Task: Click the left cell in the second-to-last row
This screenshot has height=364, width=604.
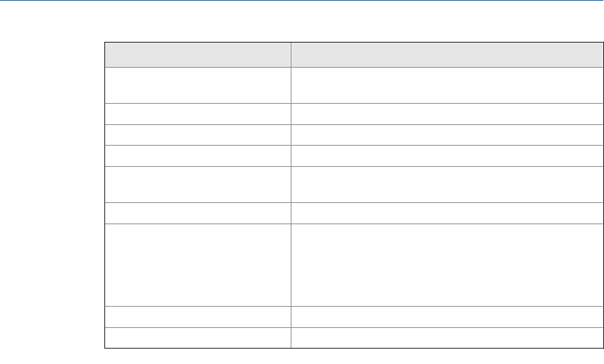Action: [x=197, y=316]
